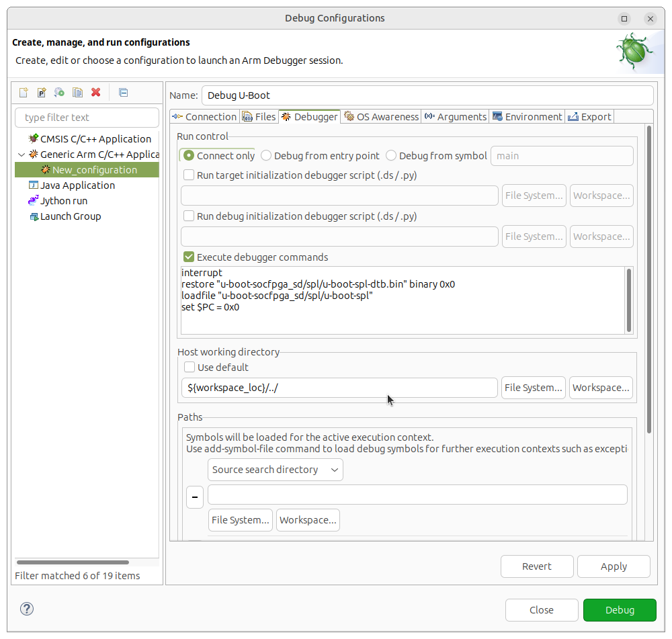This screenshot has width=672, height=639.
Task: Collapse the Generic Arm C/C++ Application node
Action: pos(22,155)
